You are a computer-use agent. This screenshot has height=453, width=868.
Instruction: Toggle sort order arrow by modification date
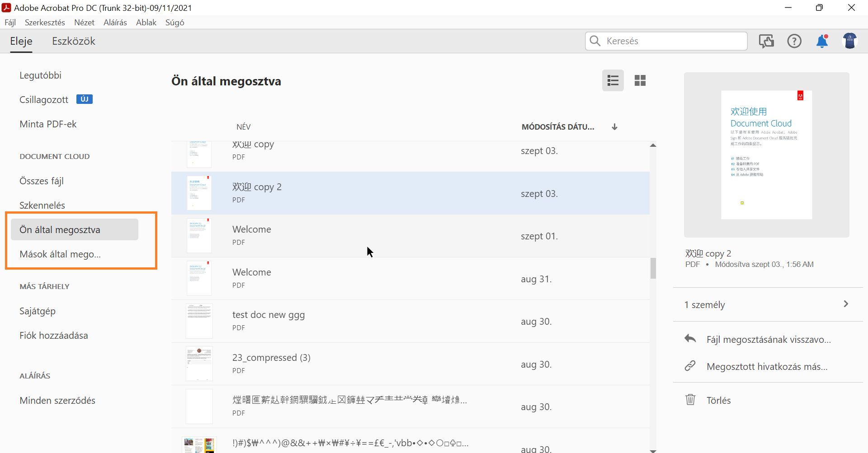[x=614, y=127]
